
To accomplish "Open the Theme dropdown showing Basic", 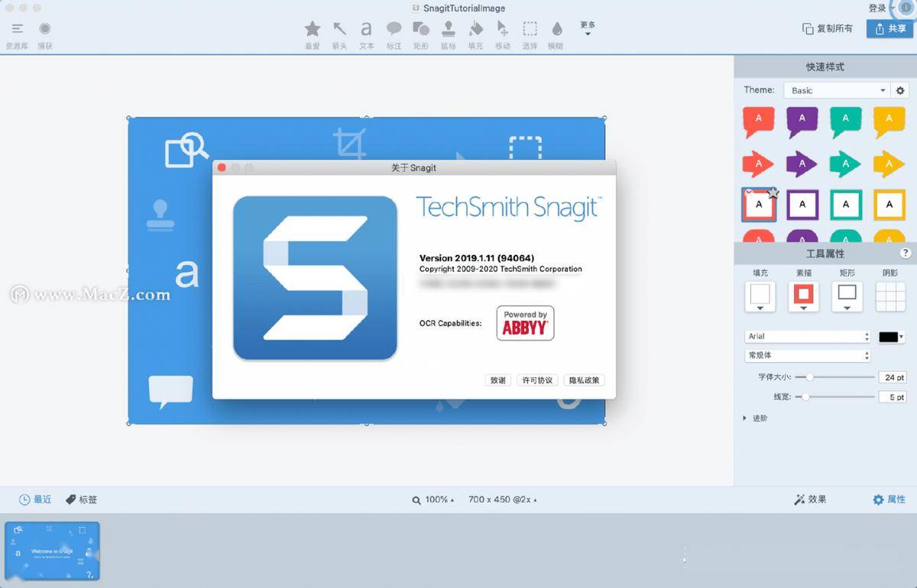I will point(837,90).
